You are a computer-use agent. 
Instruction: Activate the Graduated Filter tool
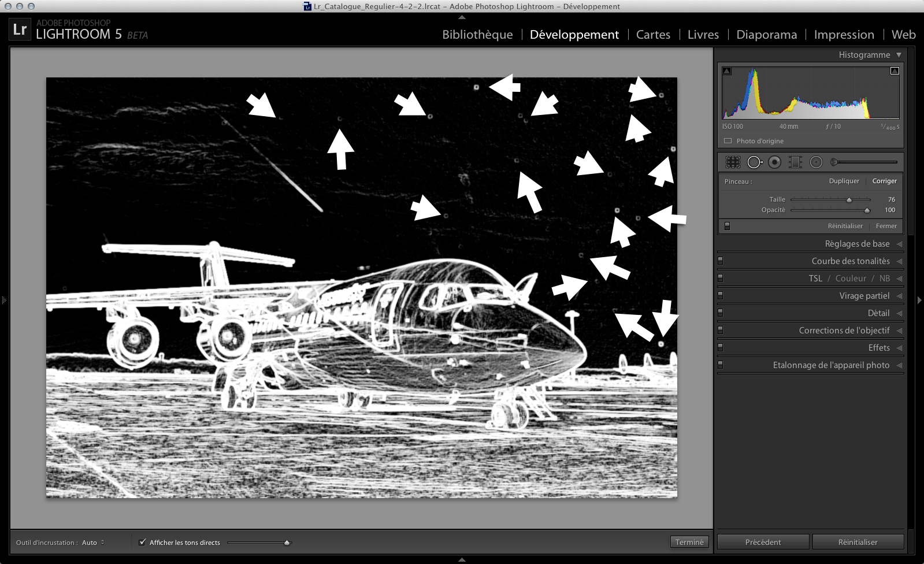pyautogui.click(x=795, y=162)
